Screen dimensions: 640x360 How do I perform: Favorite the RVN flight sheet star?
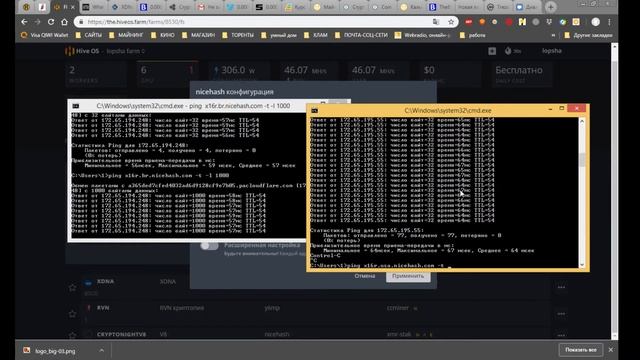click(72, 314)
